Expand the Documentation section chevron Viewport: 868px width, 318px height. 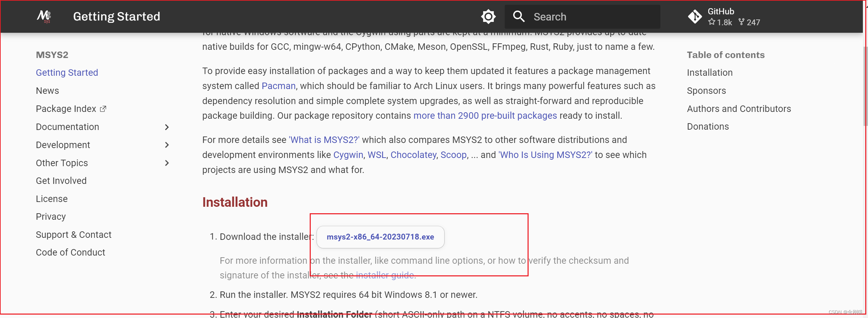pos(167,127)
